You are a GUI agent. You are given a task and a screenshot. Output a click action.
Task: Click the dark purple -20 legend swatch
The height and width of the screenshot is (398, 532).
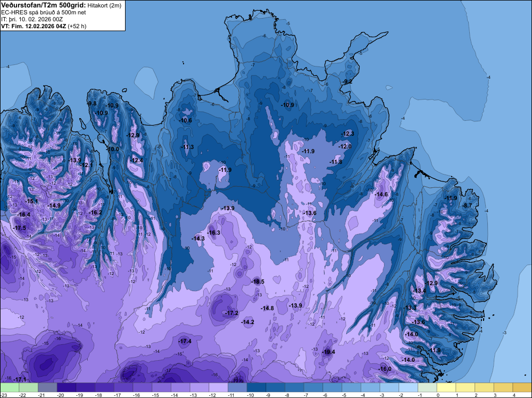(66, 387)
